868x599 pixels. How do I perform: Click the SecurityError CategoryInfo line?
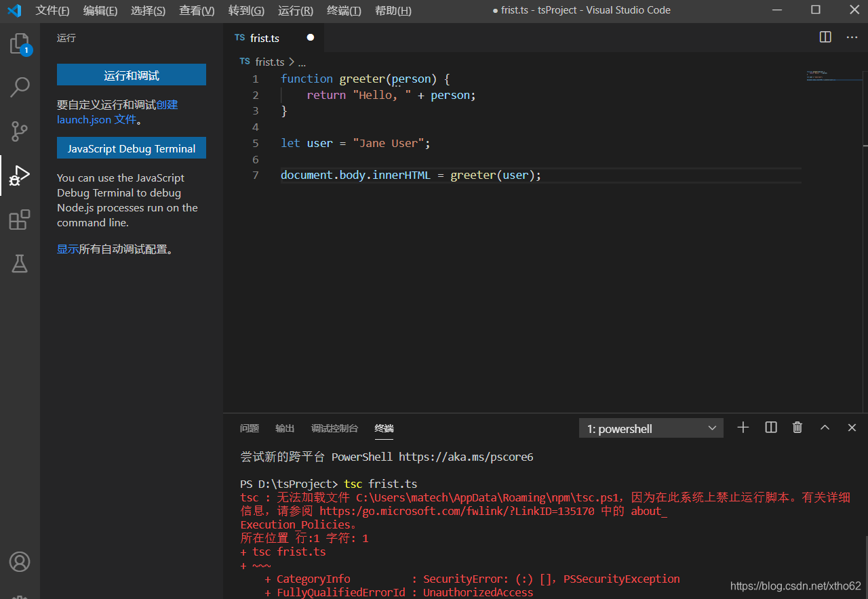point(472,579)
